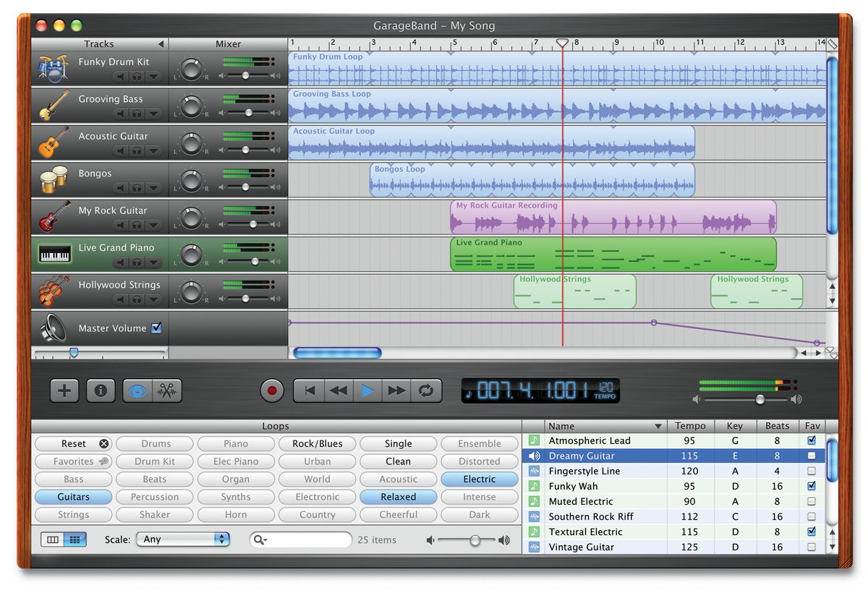Click the Hollywood Strings violin icon
Viewport: 868px width, 593px height.
pos(54,291)
